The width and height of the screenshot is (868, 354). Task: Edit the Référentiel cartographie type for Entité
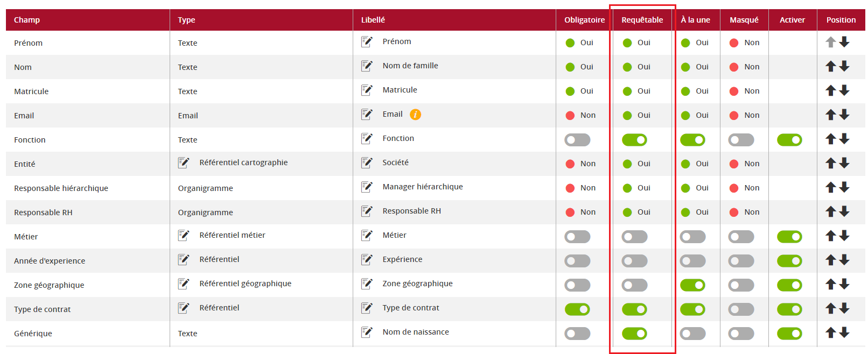point(184,162)
